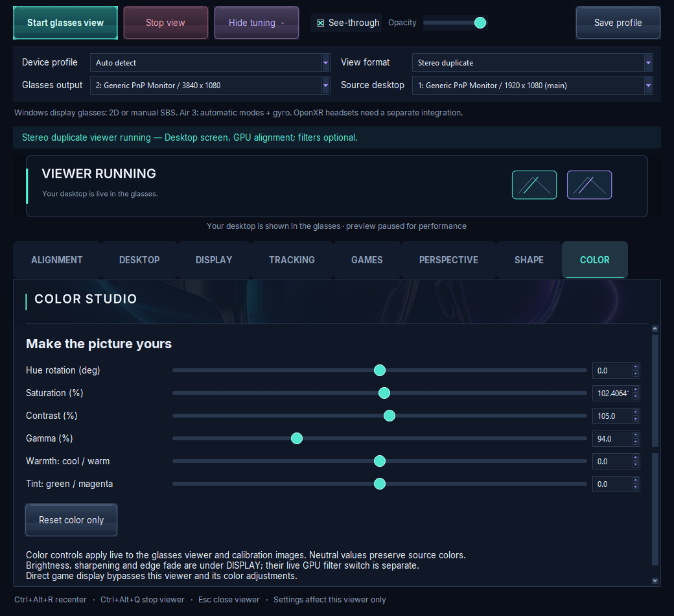
Task: Click the purple right-eye preview thumbnail
Action: pyautogui.click(x=589, y=185)
